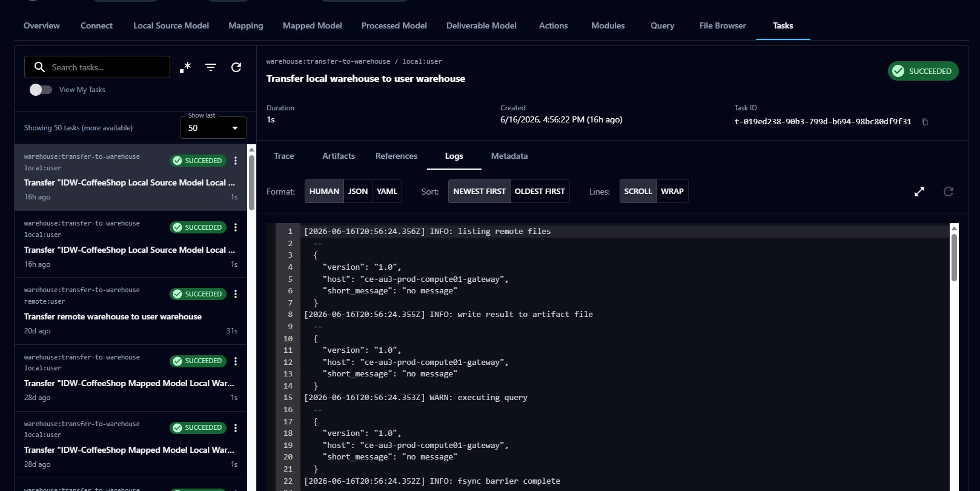Screen dimensions: 980x491
Task: Open the Mapping tab
Action: [246, 25]
